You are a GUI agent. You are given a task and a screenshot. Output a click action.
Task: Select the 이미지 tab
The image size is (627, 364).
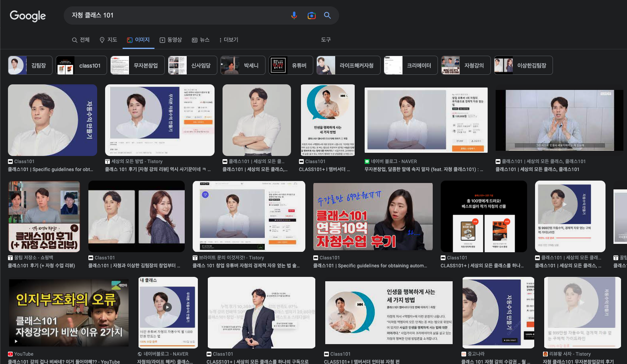138,40
